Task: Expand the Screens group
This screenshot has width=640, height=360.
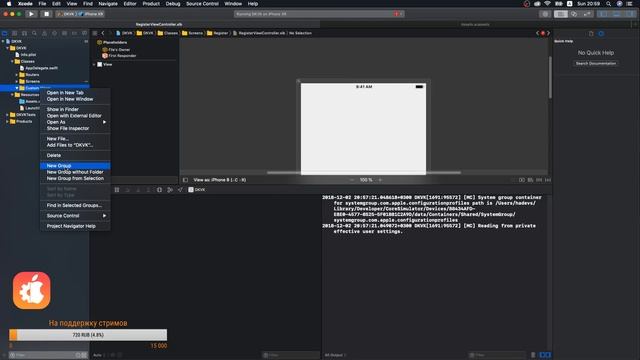Action: 17,81
